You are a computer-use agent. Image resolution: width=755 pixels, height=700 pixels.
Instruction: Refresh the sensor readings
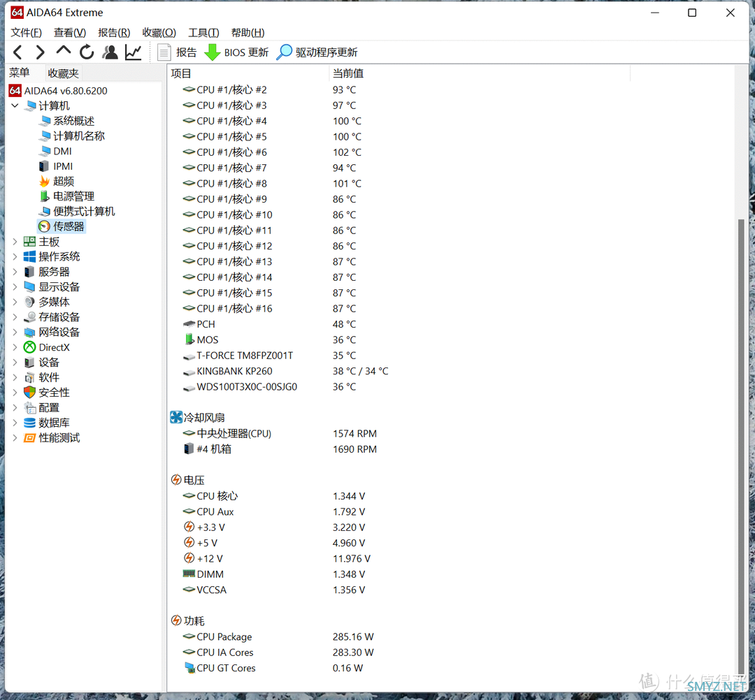[x=87, y=52]
